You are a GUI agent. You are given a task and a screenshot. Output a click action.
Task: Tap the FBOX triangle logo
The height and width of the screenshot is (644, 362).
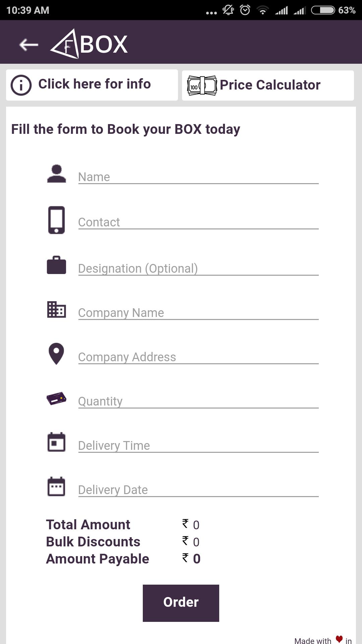pyautogui.click(x=66, y=44)
